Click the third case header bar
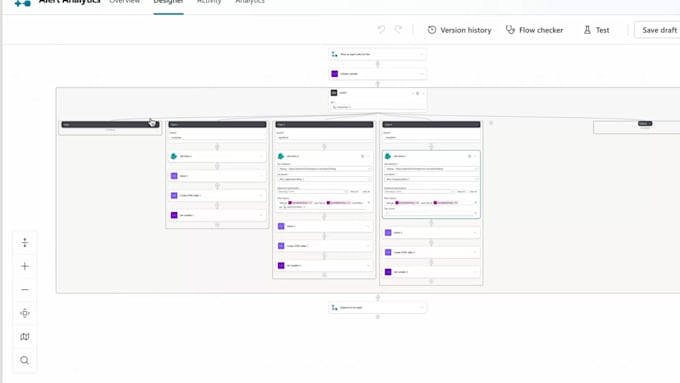Image resolution: width=680 pixels, height=383 pixels. tap(324, 124)
